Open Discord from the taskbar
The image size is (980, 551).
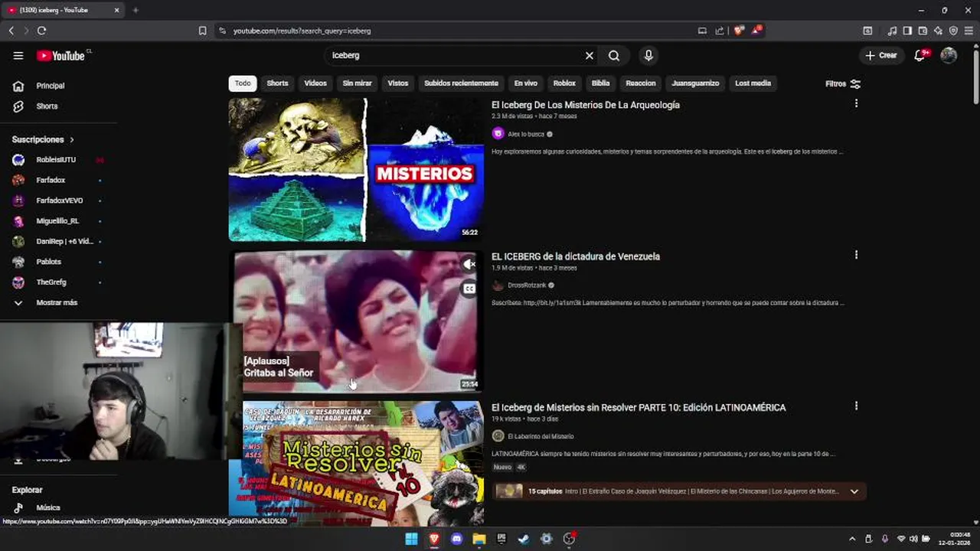click(457, 539)
